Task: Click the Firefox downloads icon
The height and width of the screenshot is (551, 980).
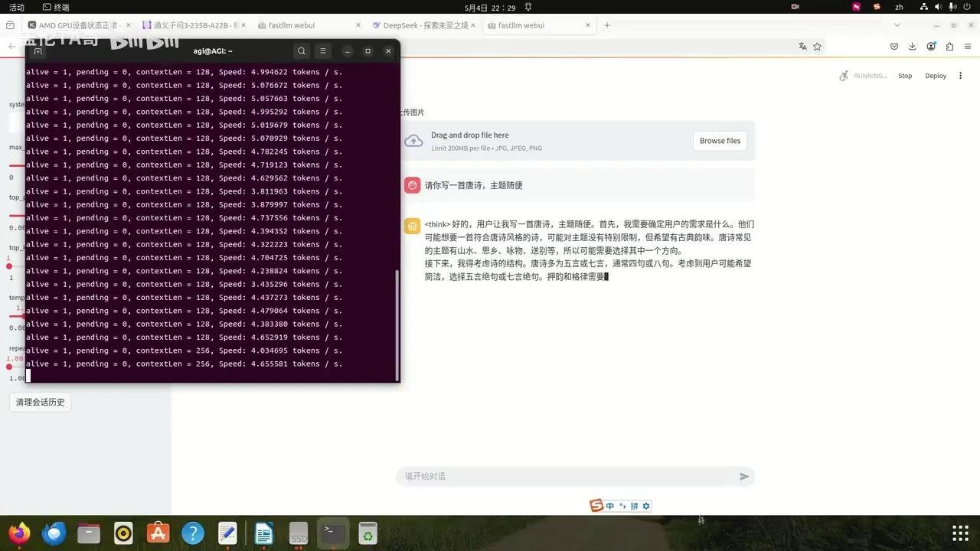Action: 913,47
